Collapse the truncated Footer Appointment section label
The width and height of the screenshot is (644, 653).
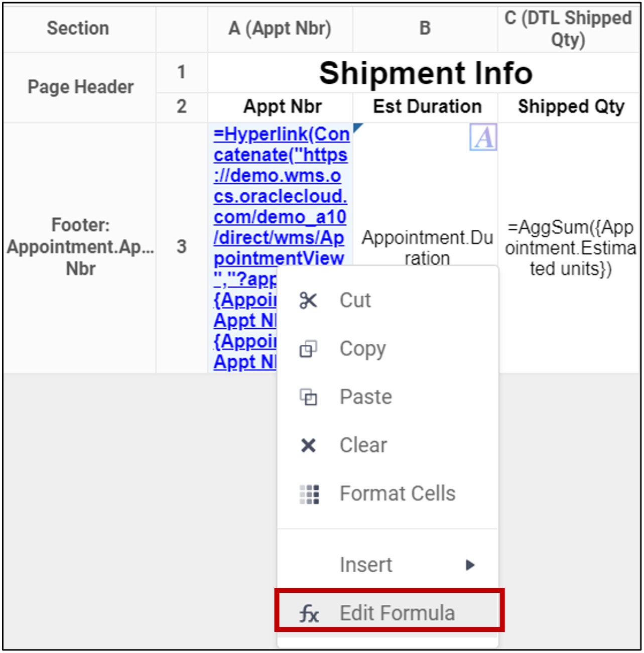(x=79, y=247)
